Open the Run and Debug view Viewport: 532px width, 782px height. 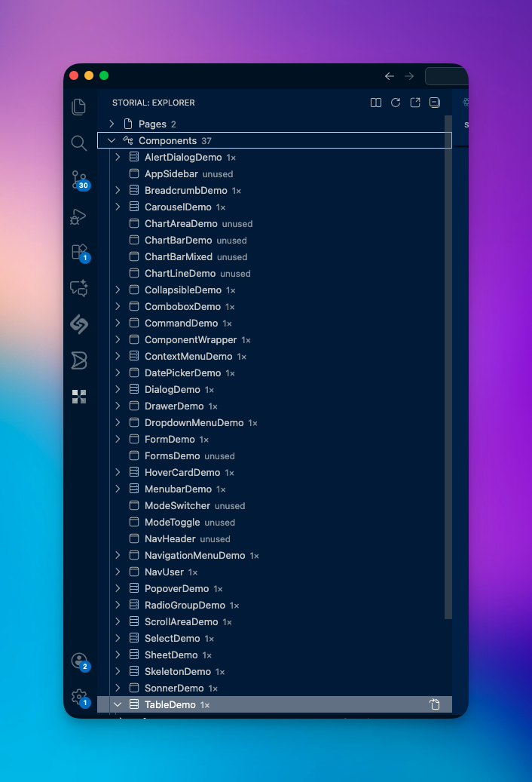coord(78,216)
